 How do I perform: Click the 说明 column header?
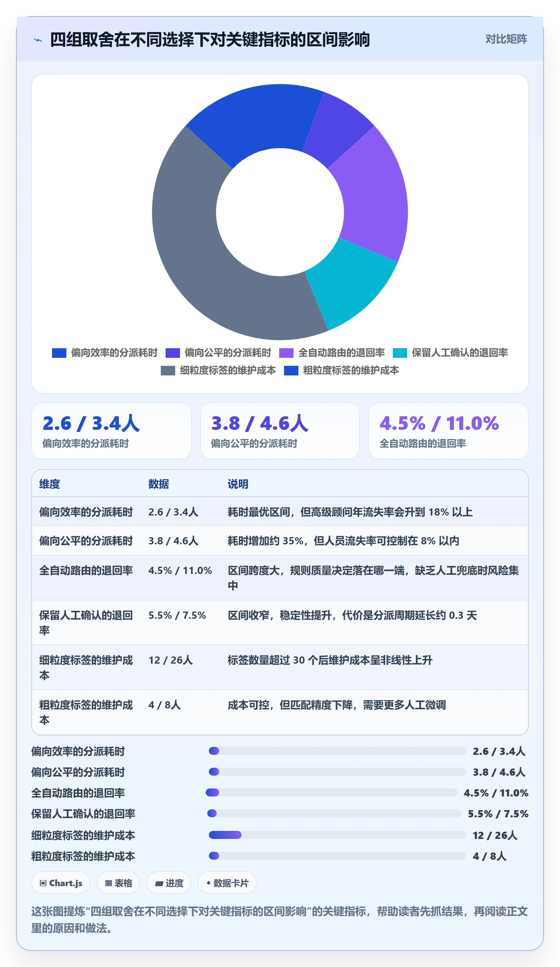[x=238, y=484]
